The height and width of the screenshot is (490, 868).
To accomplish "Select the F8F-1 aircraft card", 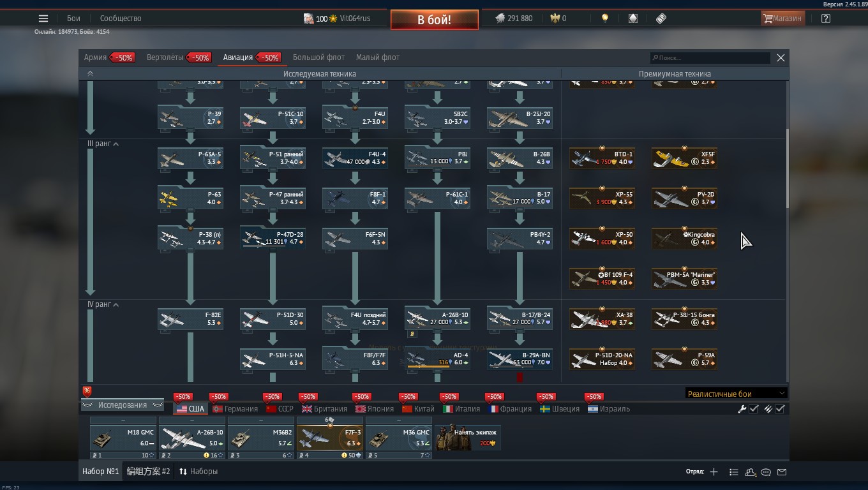I will [x=355, y=198].
